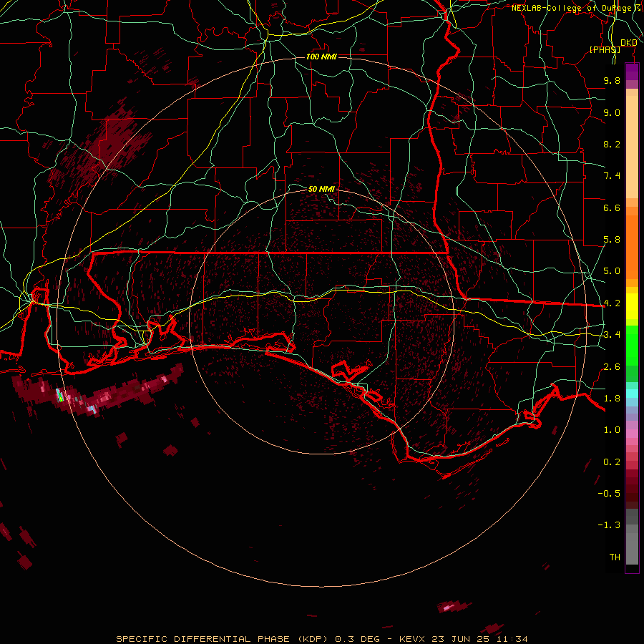The image size is (644, 644).
Task: Click the 7.4 color scale value
Action: pyautogui.click(x=612, y=176)
